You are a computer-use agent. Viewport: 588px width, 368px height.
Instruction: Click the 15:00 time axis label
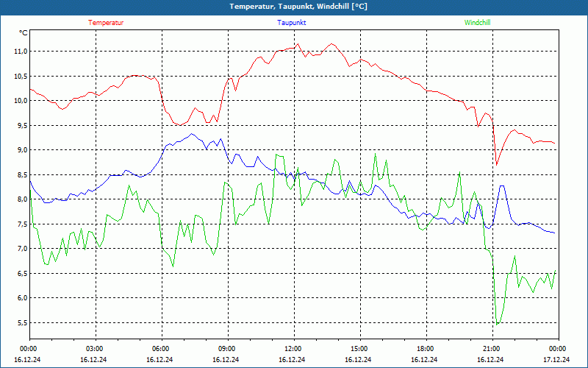(360, 349)
